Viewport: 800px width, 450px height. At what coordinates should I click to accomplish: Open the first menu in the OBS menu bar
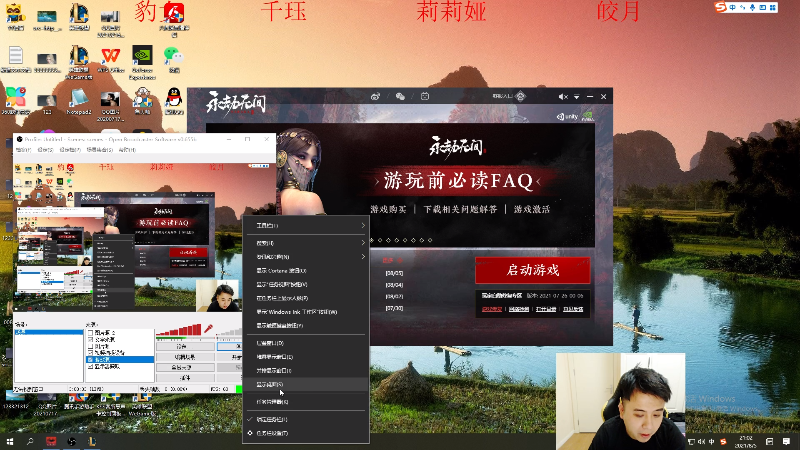point(23,150)
